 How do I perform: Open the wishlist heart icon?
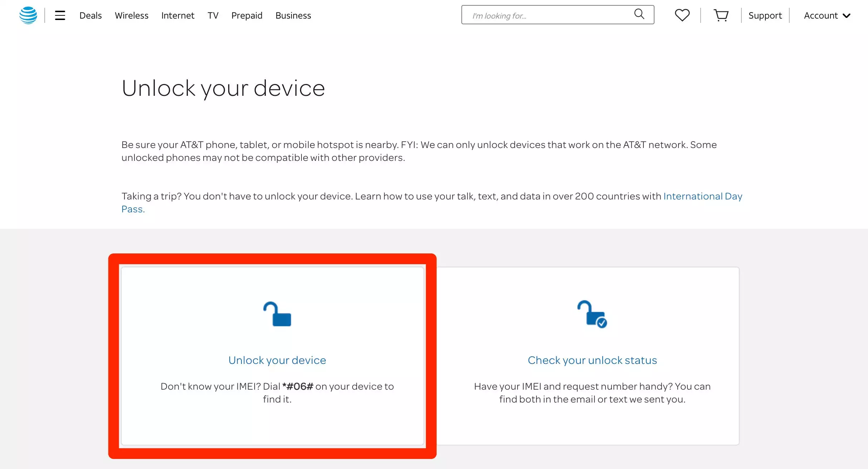(682, 15)
